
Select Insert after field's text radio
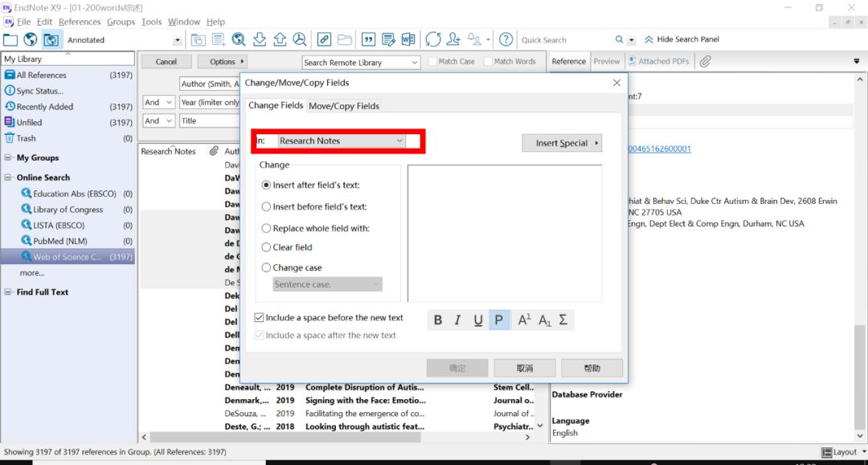coord(266,186)
